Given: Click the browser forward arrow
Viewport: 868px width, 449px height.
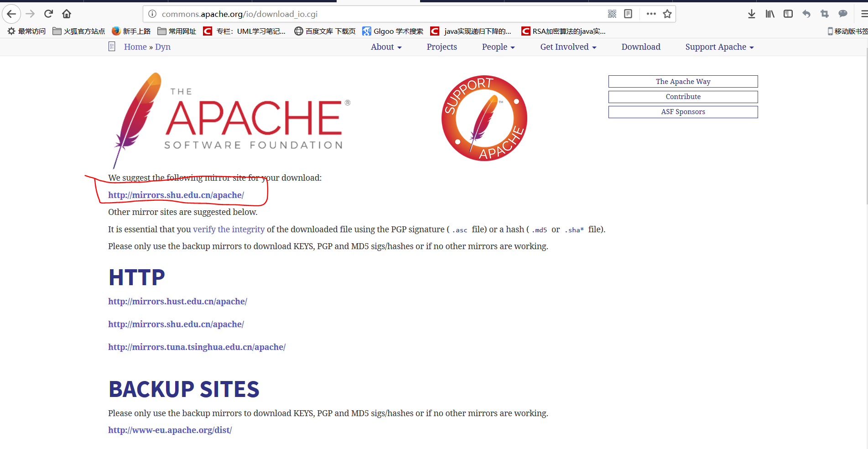Looking at the screenshot, I should point(30,14).
